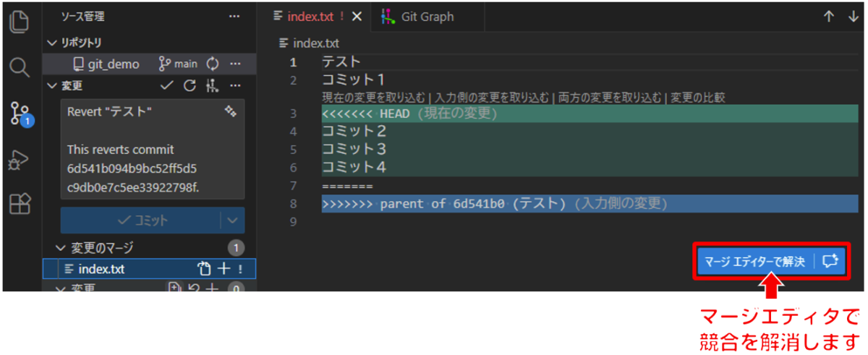Viewport: 868px width, 355px height.
Task: Click マージ エディターで解決 button
Action: point(754,261)
